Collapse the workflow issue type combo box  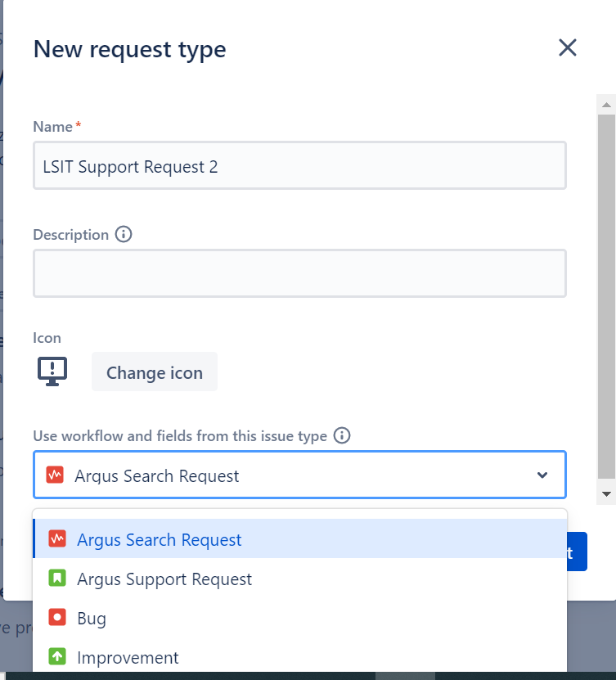point(542,474)
